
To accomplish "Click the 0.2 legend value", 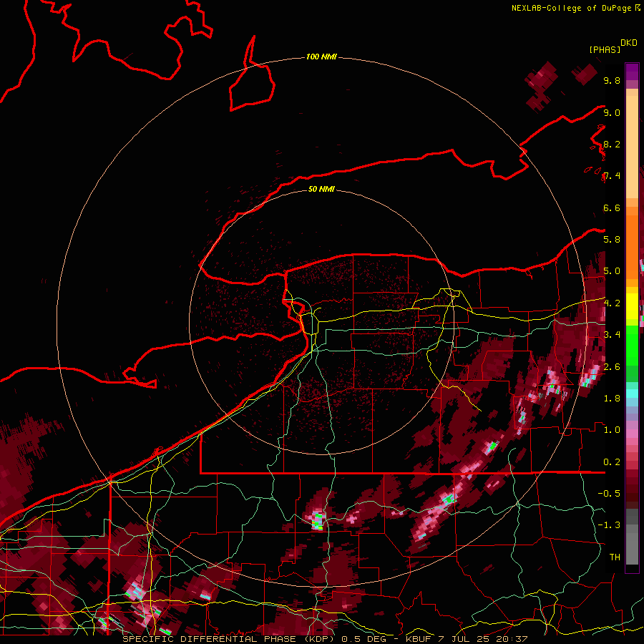I will [612, 462].
